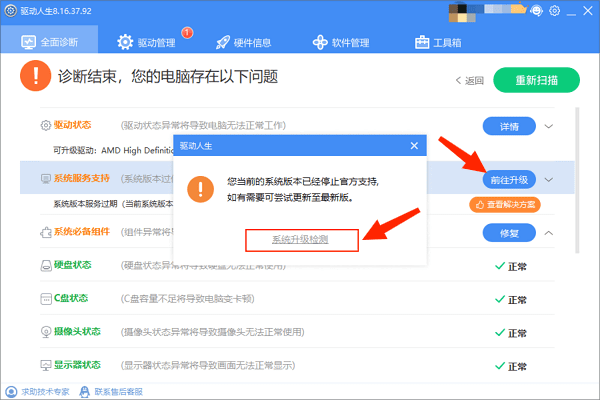The height and width of the screenshot is (400, 600).
Task: Switch to the 驱动管理 tab
Action: (154, 42)
